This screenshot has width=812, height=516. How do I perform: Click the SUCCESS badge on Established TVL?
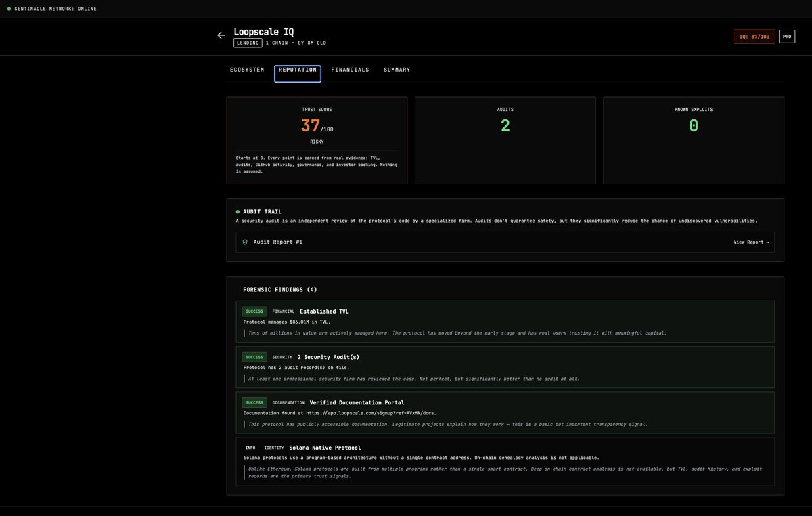(254, 311)
